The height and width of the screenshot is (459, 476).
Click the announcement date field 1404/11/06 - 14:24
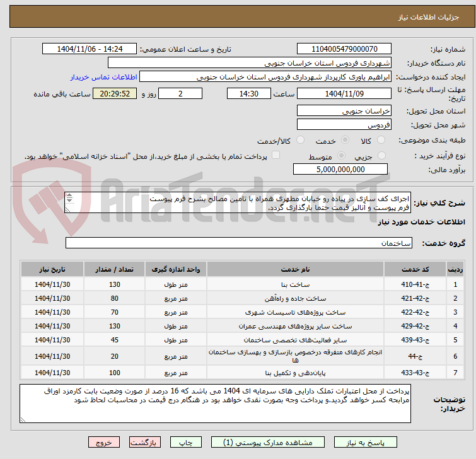[90, 49]
